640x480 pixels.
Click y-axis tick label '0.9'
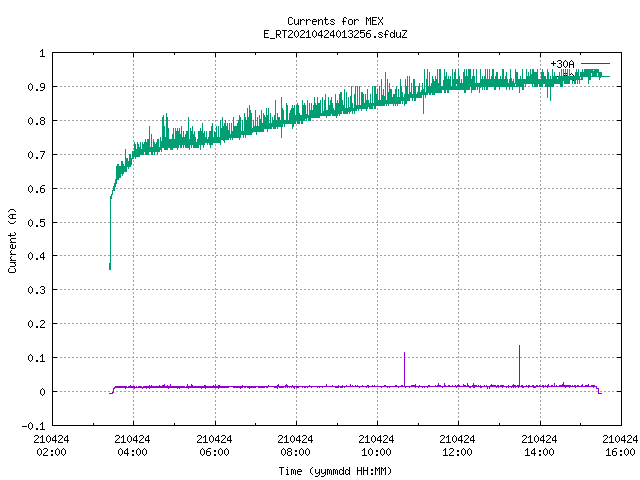pos(36,87)
